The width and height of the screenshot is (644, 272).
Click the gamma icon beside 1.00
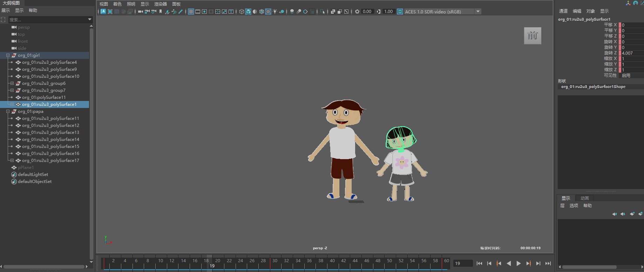[379, 12]
